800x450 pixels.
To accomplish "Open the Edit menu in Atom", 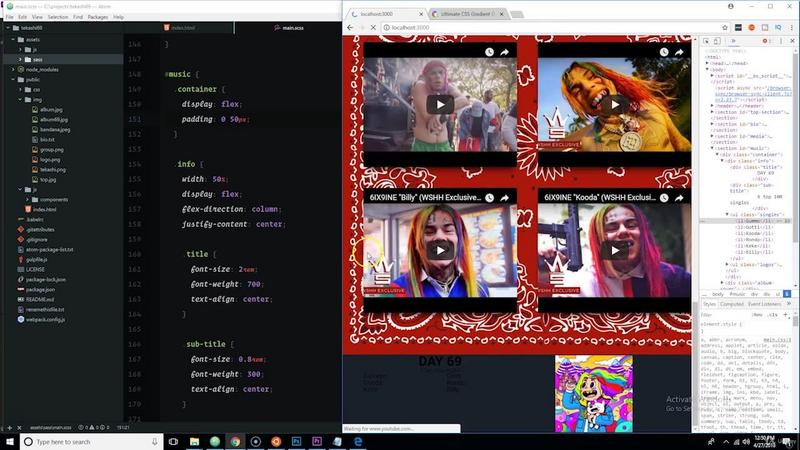I will pyautogui.click(x=22, y=17).
